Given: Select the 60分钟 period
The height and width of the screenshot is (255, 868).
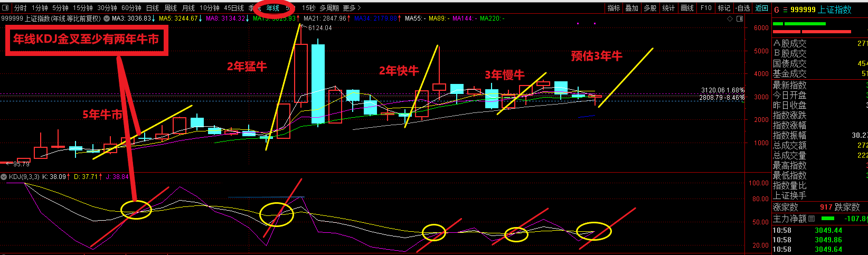Looking at the screenshot, I should (131, 8).
